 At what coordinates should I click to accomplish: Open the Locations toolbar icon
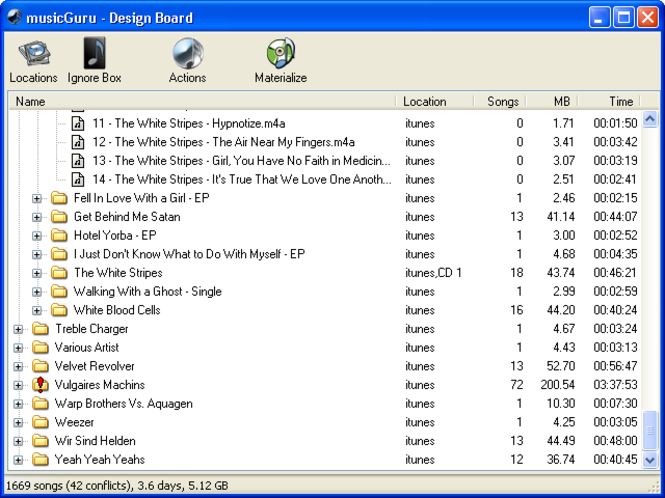(33, 55)
